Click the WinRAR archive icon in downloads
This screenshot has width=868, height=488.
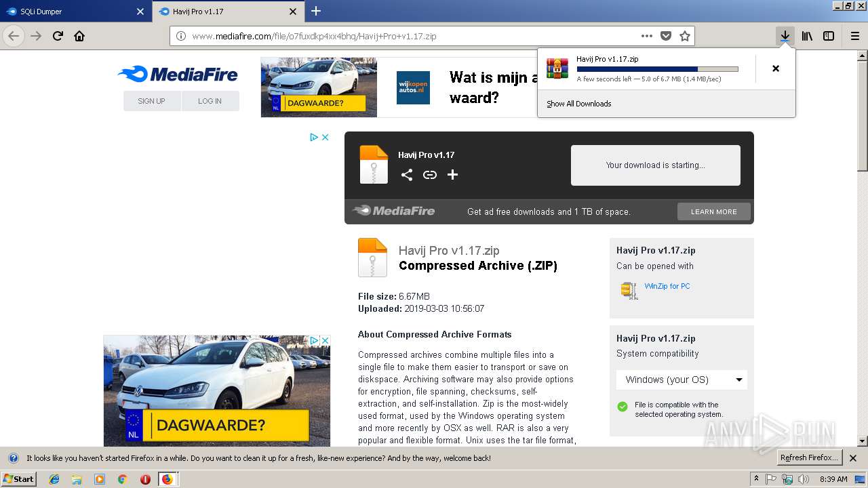pyautogui.click(x=557, y=68)
